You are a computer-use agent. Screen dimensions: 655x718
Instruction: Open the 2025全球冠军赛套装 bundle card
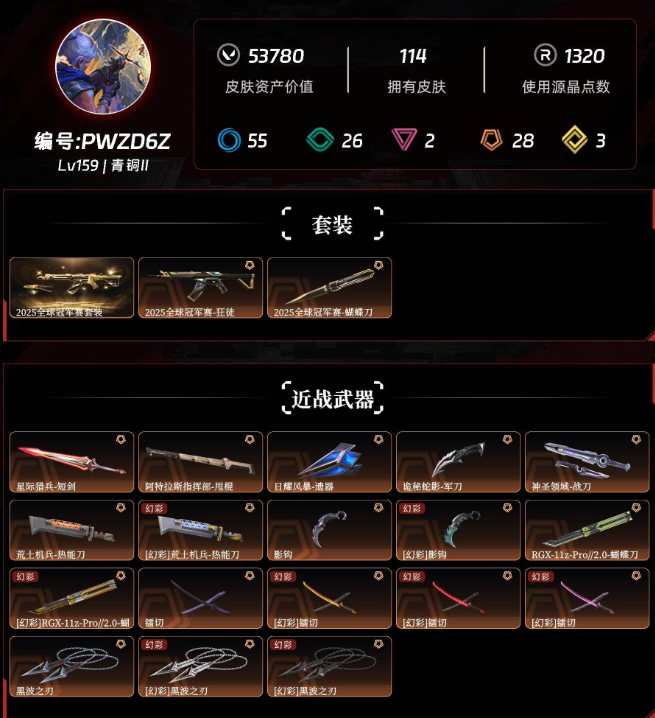tap(71, 288)
